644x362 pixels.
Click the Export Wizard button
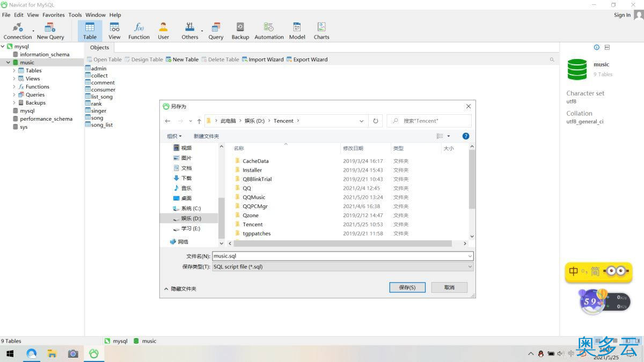point(307,60)
